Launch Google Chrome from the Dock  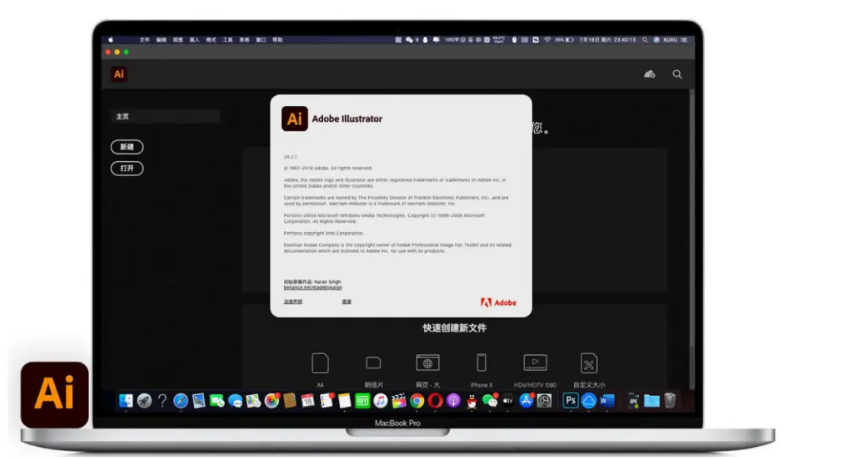pyautogui.click(x=417, y=401)
